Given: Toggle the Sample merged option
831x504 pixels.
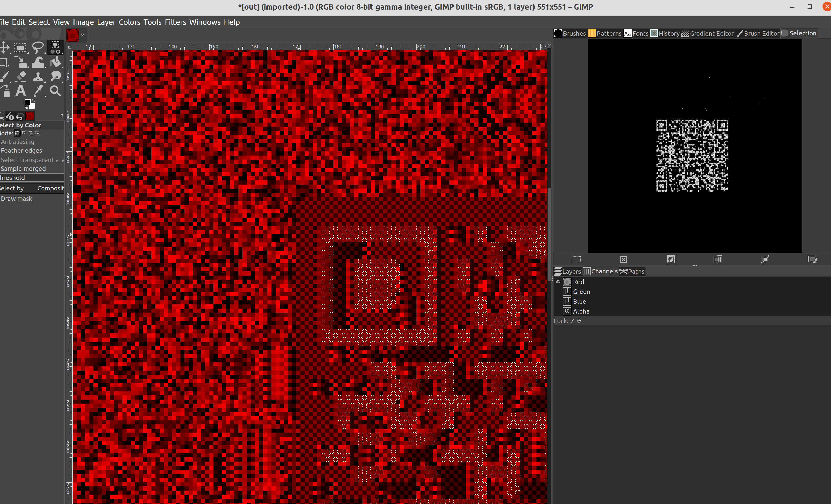Looking at the screenshot, I should pyautogui.click(x=23, y=169).
